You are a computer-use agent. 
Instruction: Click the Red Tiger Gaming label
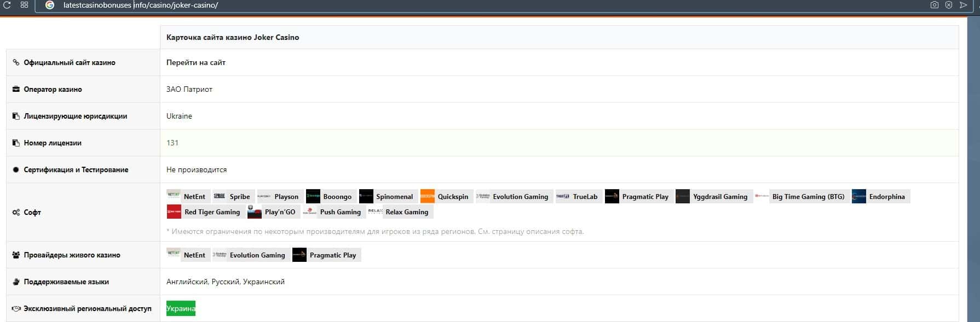(x=212, y=212)
